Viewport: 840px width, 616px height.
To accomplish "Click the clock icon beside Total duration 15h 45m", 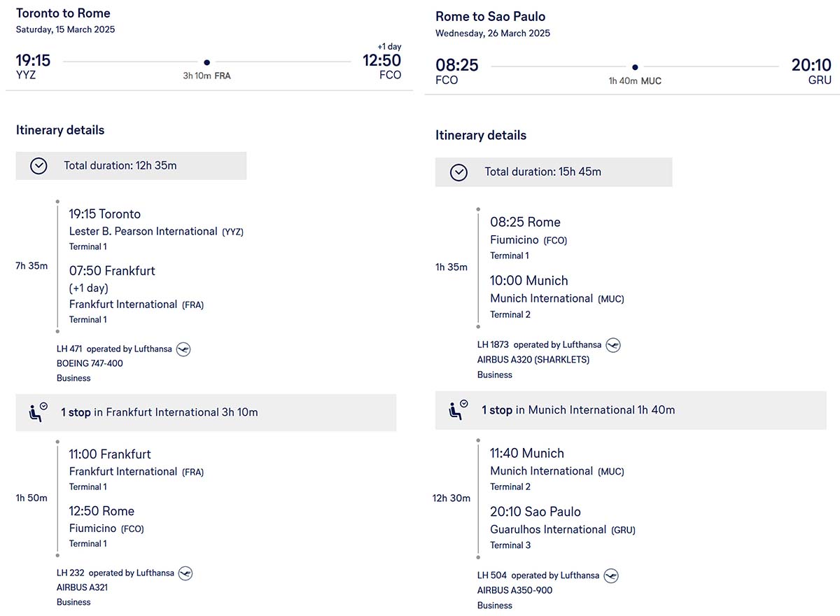I will tap(458, 172).
